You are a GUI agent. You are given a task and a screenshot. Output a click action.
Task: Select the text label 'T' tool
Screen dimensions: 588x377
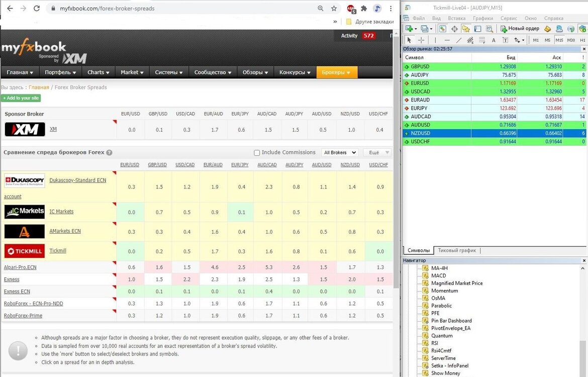(x=505, y=40)
